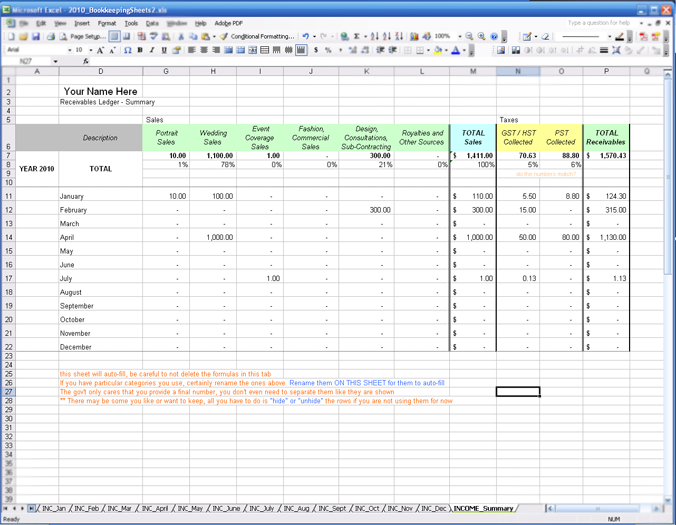Zoom out with the minus magnifier icon
The height and width of the screenshot is (525, 676).
[469, 37]
